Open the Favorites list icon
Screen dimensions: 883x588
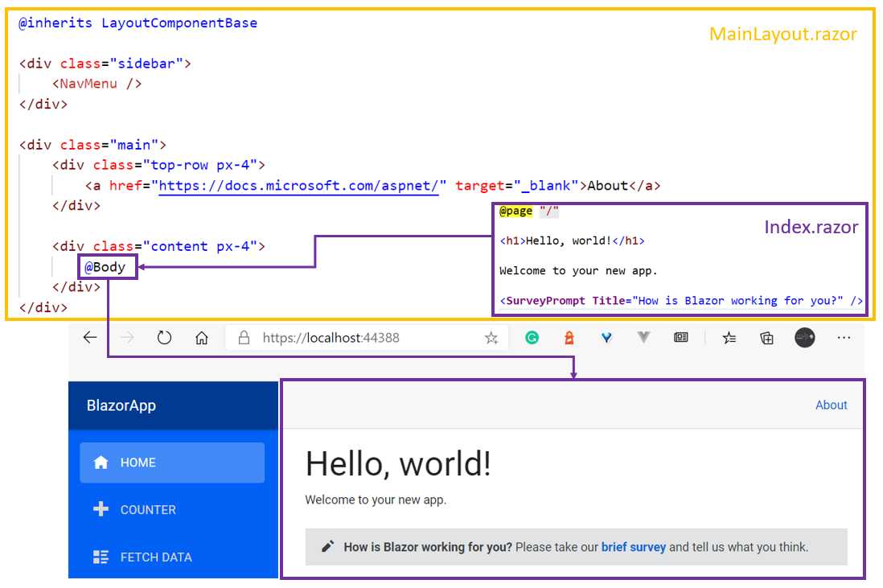point(729,338)
